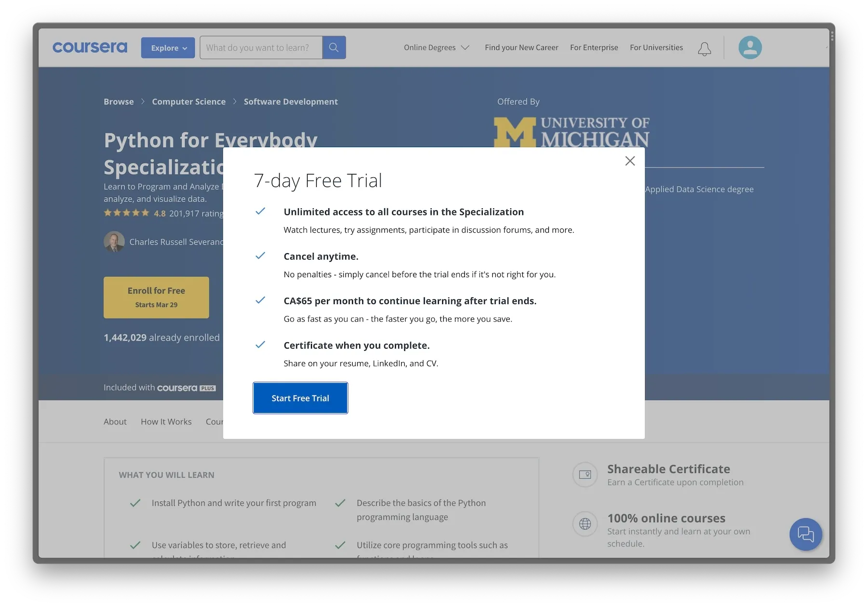This screenshot has height=607, width=868.
Task: Go to For Enterprise
Action: click(594, 47)
